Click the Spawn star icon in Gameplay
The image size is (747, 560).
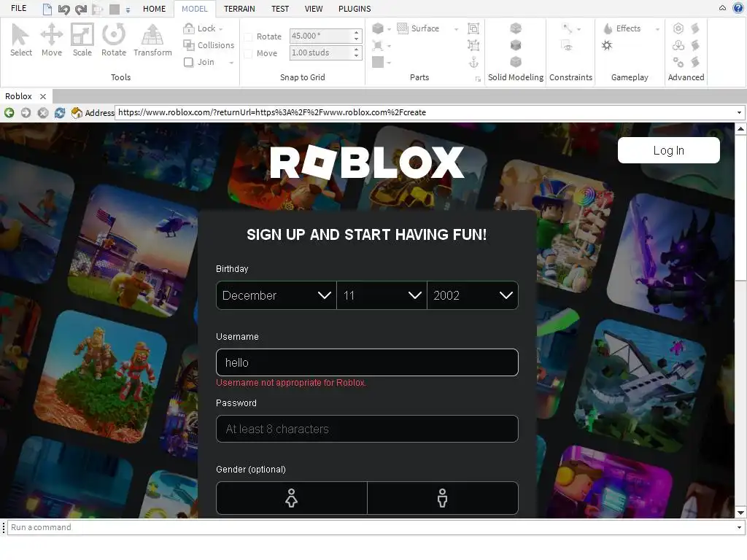click(x=607, y=45)
